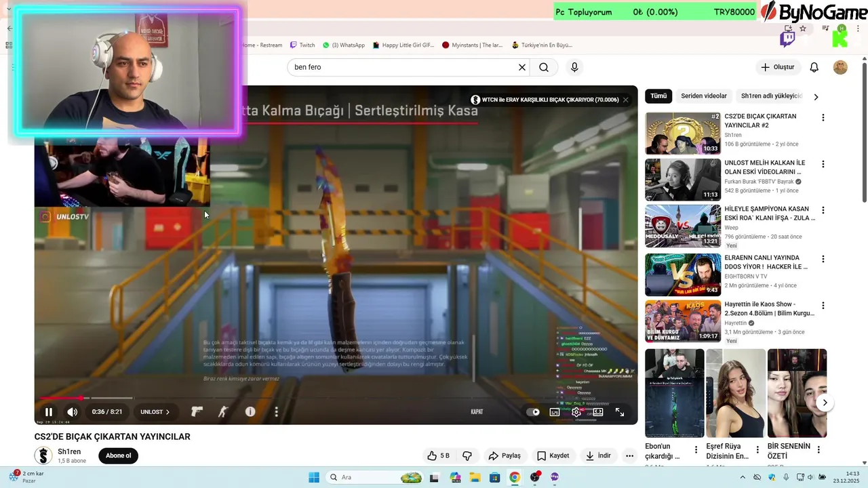Click KAPAT in the video player
Screen dimensions: 868x488
[477, 411]
